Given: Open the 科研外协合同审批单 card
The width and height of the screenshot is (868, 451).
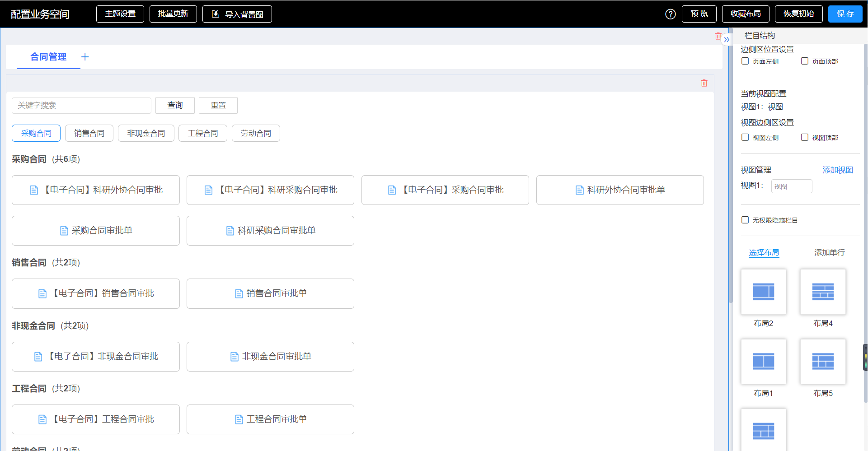Looking at the screenshot, I should tap(620, 190).
